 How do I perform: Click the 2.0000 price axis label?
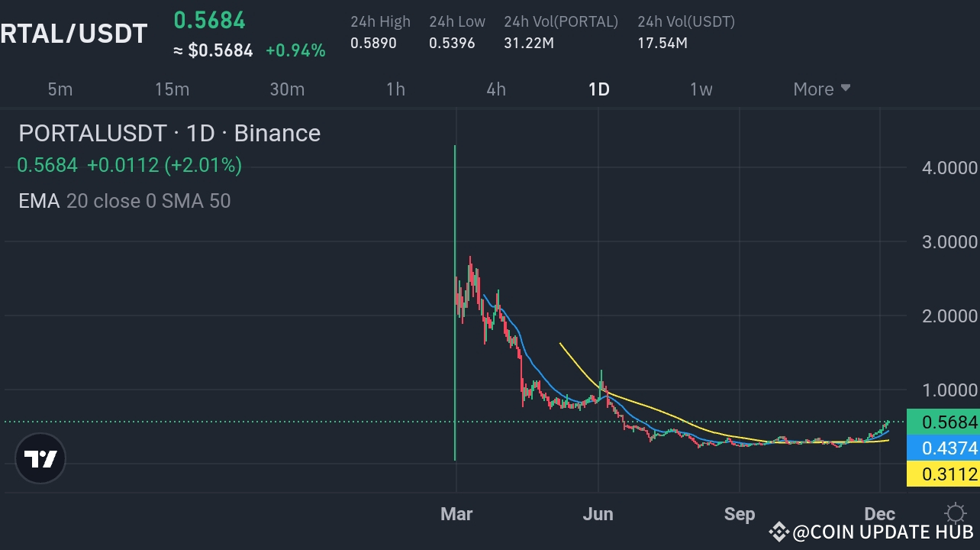pyautogui.click(x=949, y=315)
